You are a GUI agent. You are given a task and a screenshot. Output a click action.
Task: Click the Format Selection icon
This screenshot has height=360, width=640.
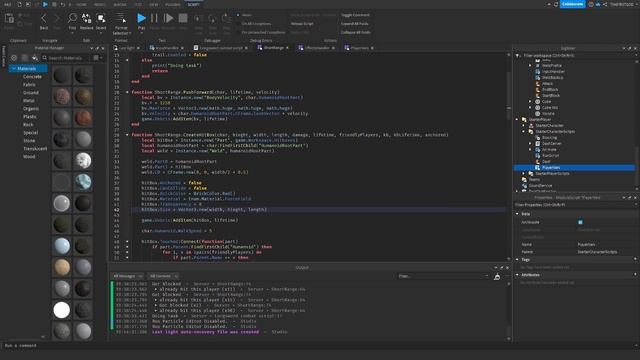(x=121, y=18)
